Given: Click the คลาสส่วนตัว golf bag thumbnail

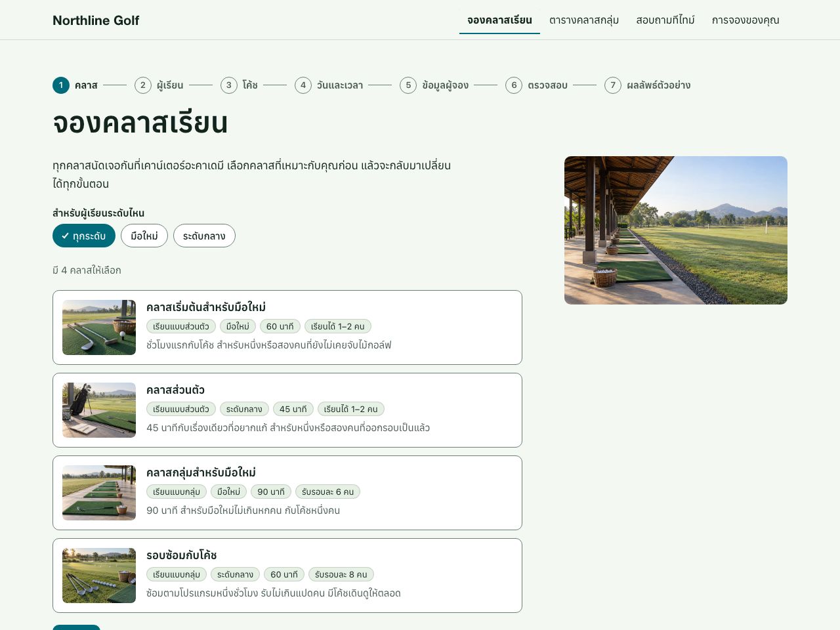Looking at the screenshot, I should (x=99, y=410).
